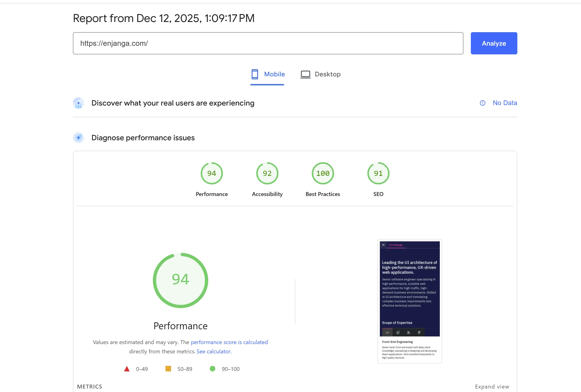Select the Performance 94 score gauge
581x392 pixels.
click(x=212, y=174)
